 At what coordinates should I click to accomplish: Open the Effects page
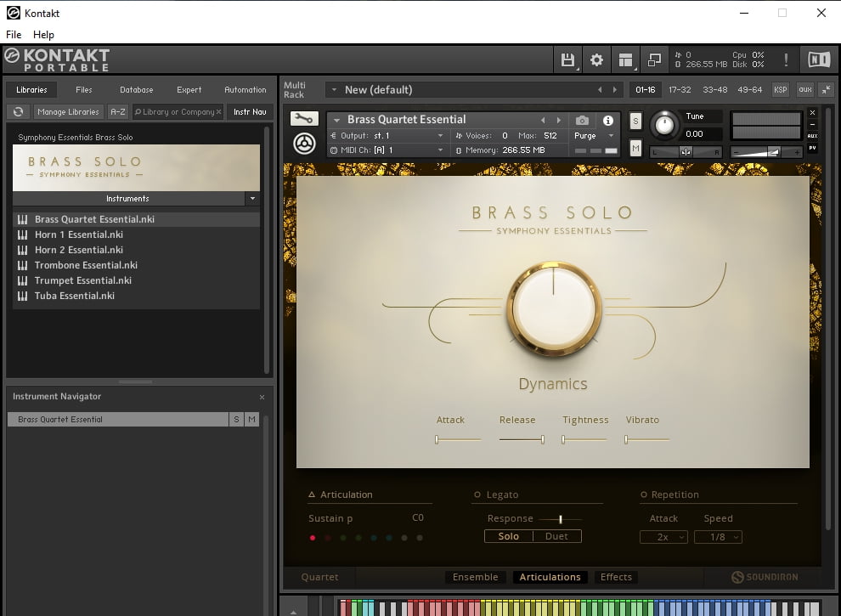[616, 577]
